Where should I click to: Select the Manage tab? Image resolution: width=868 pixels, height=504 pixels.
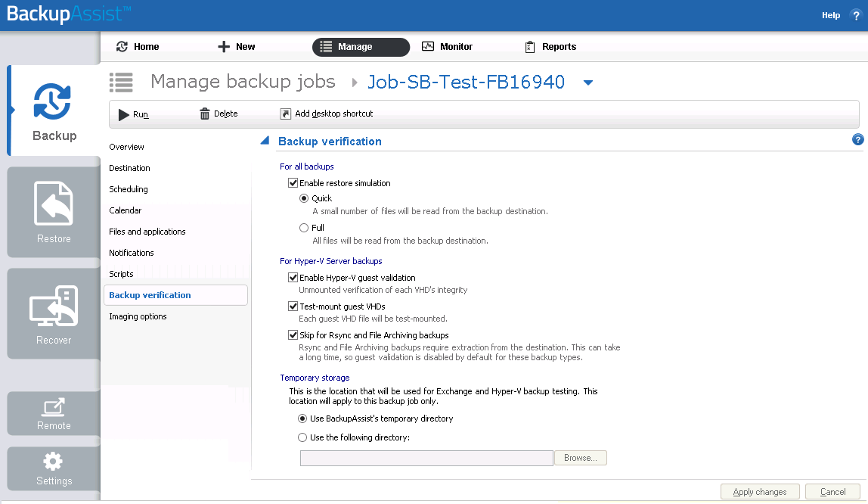click(361, 47)
